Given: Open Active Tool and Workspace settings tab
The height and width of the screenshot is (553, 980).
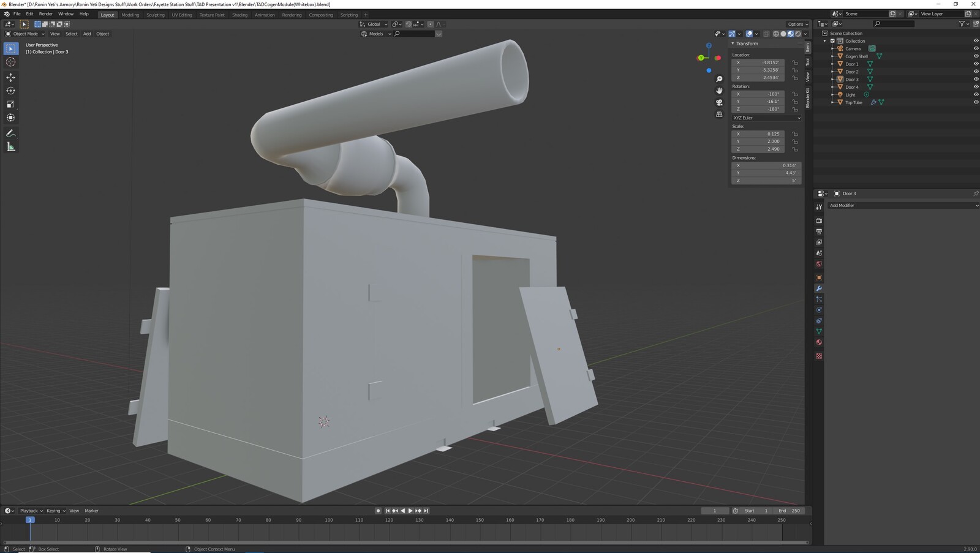Looking at the screenshot, I should click(x=819, y=207).
